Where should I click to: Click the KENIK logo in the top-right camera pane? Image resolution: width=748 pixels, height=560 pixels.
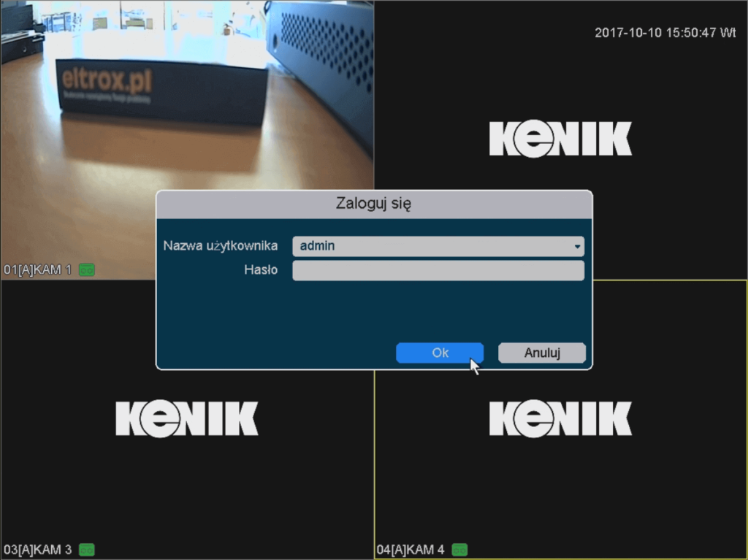click(560, 139)
